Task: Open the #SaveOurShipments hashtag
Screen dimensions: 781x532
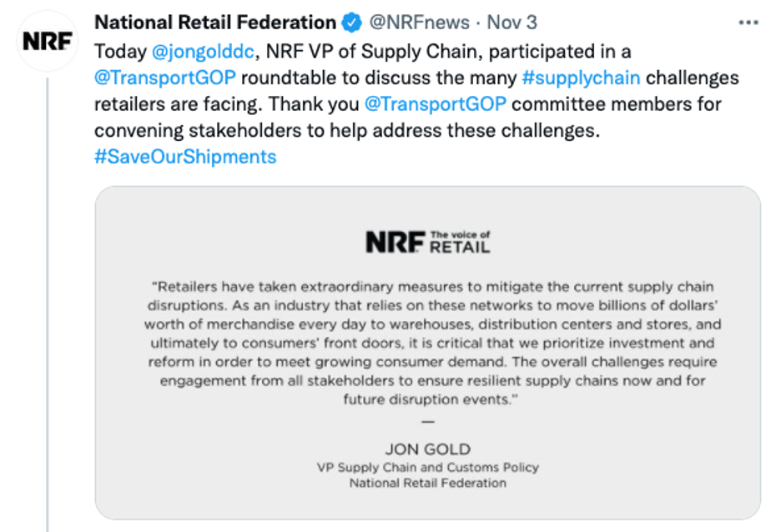Action: pos(185,157)
